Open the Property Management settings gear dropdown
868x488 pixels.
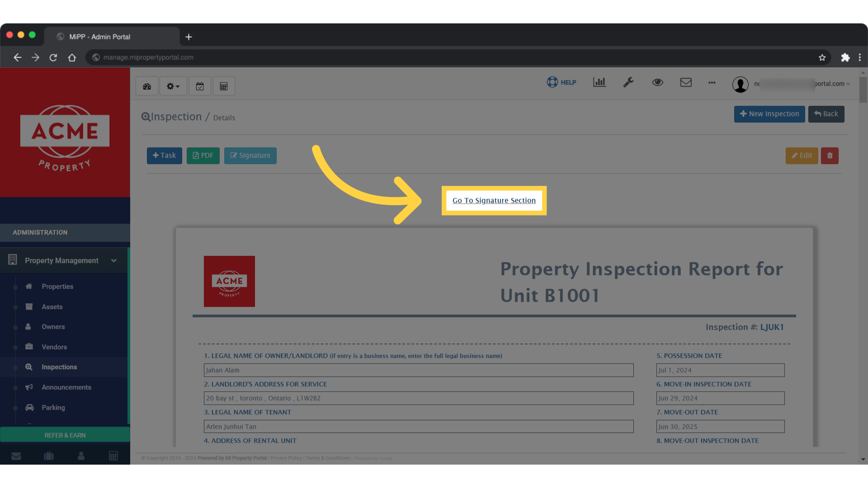pos(173,86)
